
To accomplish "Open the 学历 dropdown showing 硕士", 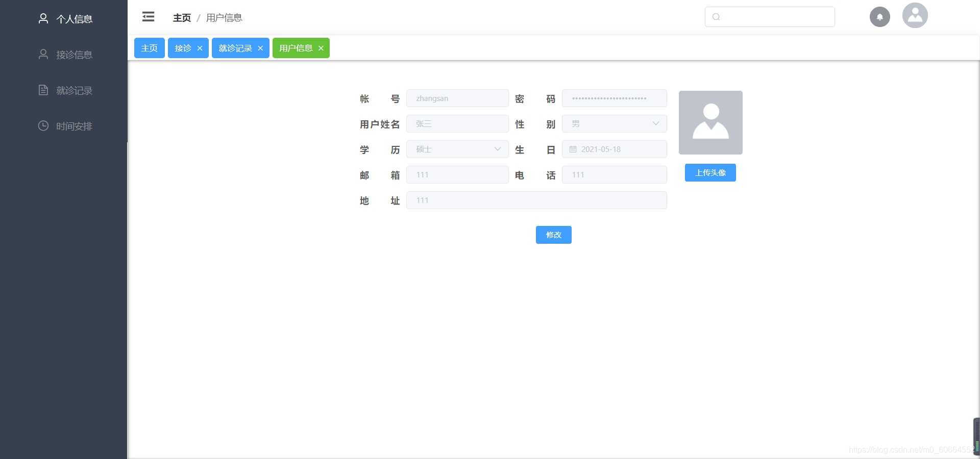I will (x=457, y=149).
